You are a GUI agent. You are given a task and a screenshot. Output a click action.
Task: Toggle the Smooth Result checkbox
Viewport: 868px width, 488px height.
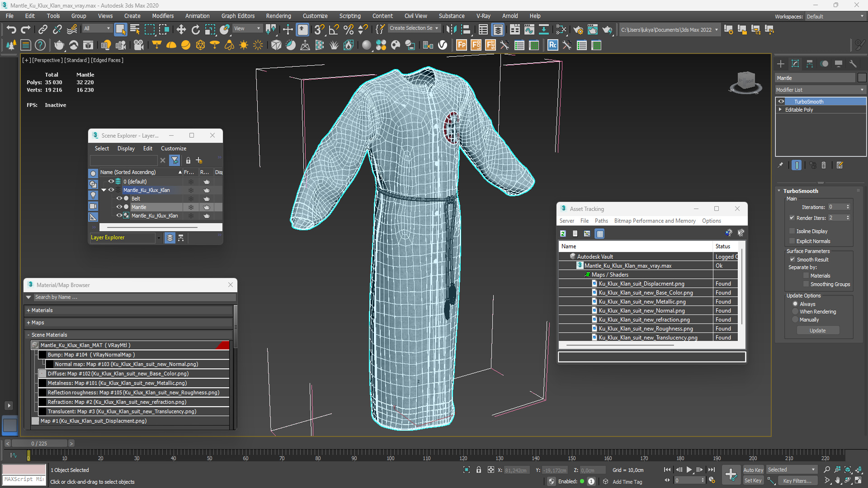coord(792,259)
